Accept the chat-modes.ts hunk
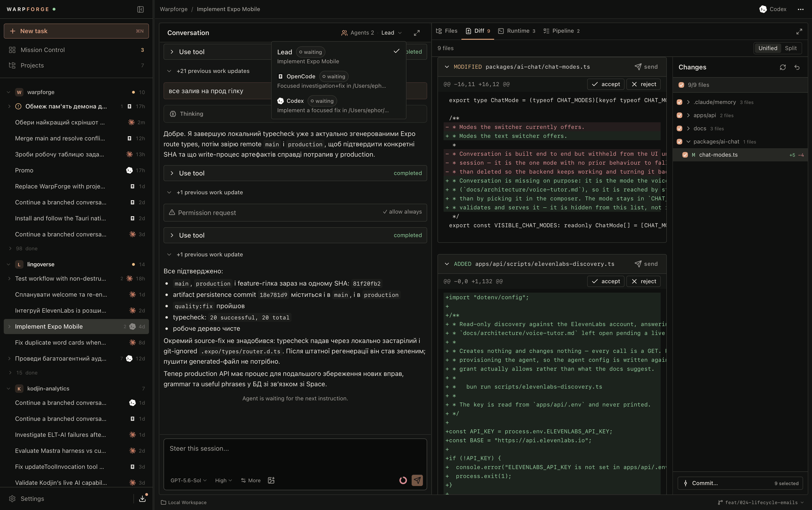Screen dimensions: 812x510 tap(606, 84)
